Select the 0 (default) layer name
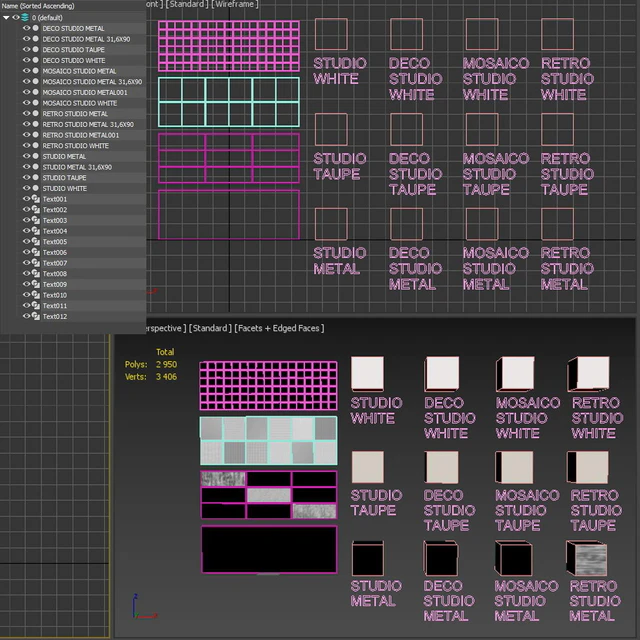 coord(47,18)
